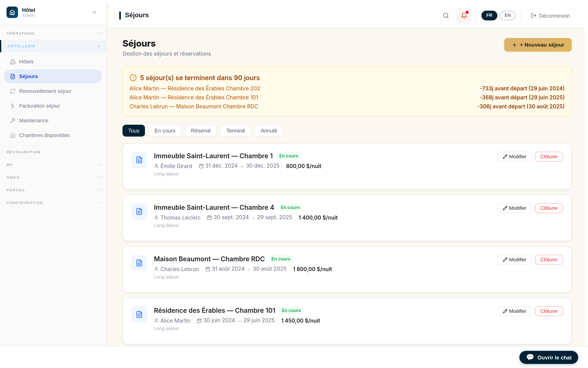
Task: Expand the Configuration section
Action: 53,203
